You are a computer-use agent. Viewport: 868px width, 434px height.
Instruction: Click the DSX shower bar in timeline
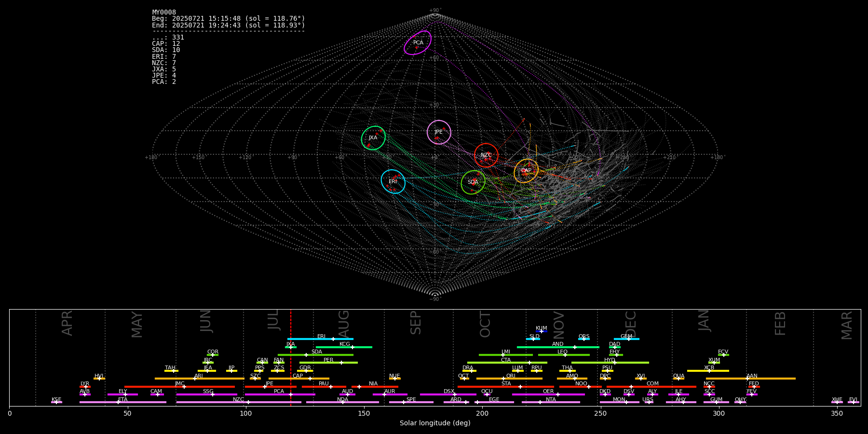[x=448, y=394]
